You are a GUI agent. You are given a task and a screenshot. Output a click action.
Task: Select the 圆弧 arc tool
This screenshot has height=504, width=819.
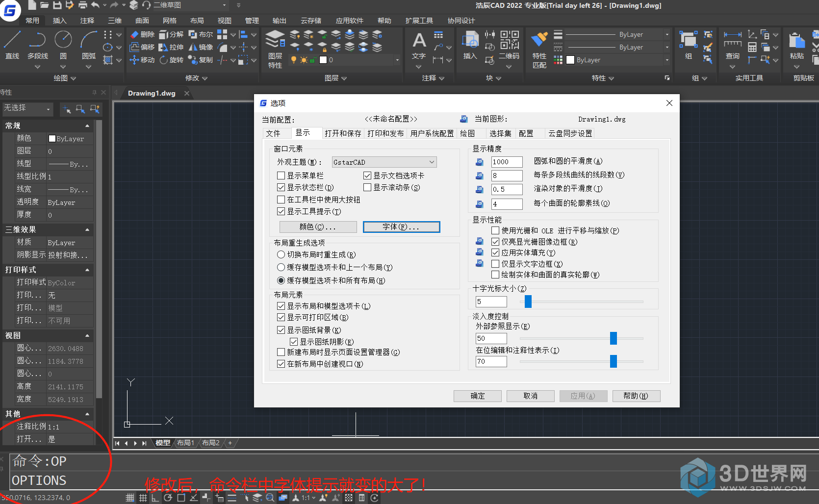(89, 45)
